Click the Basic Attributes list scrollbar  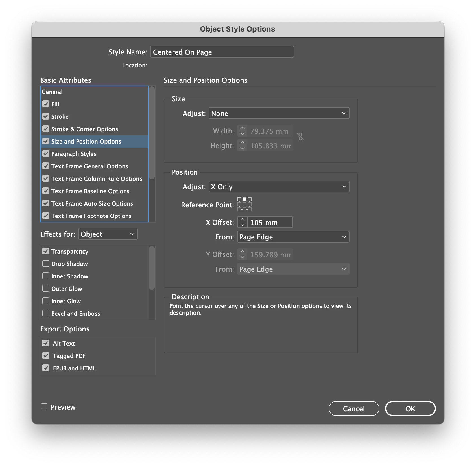(152, 133)
